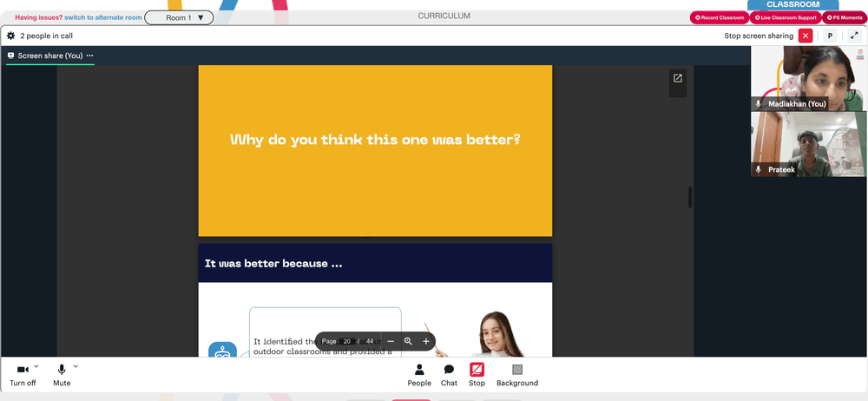The width and height of the screenshot is (868, 401).
Task: Click the magnifier zoom icon in PDF toolbar
Action: click(409, 341)
